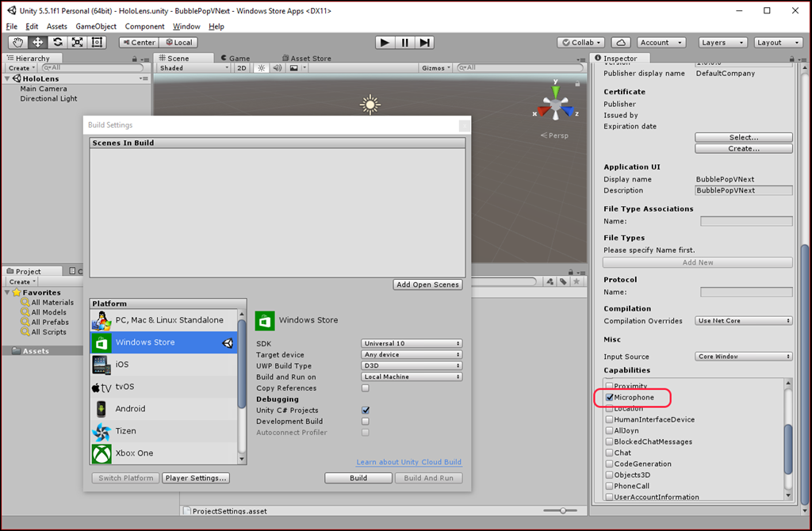Select the Directional Light sun gizmo in scene
Viewport: 812px width, 531px height.
click(x=370, y=105)
